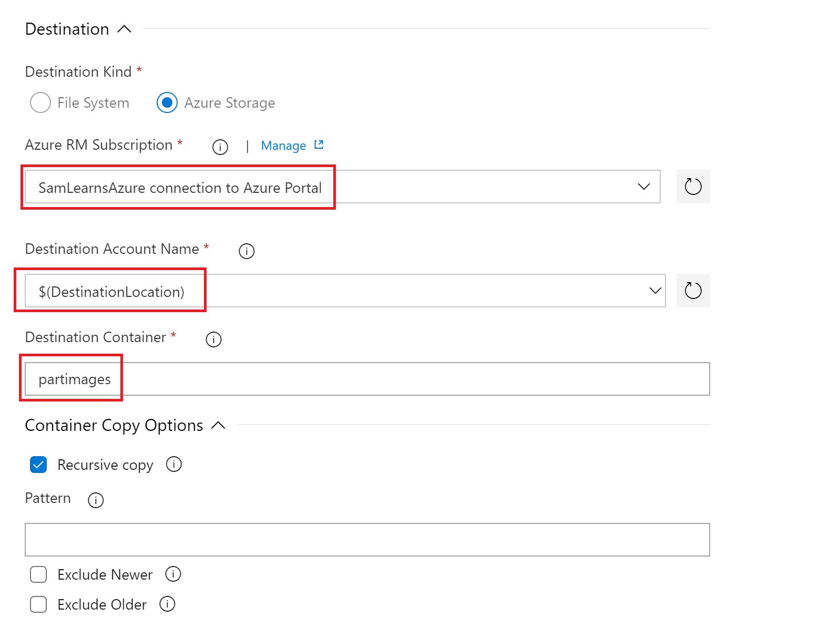
Task: Uncheck the Recursive copy checkbox
Action: coord(38,465)
